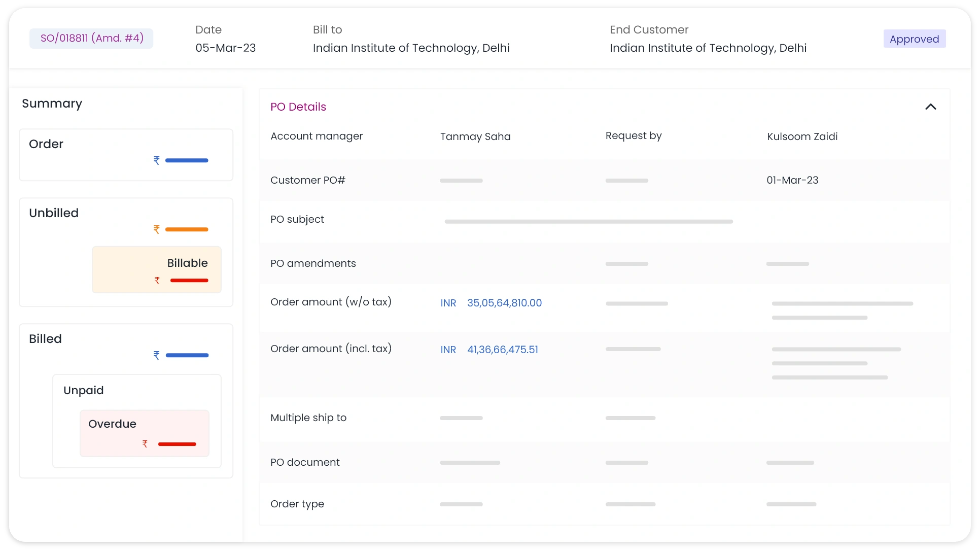Screen dimensions: 980x552
Task: Click account manager name Tanmay Saha
Action: point(475,136)
